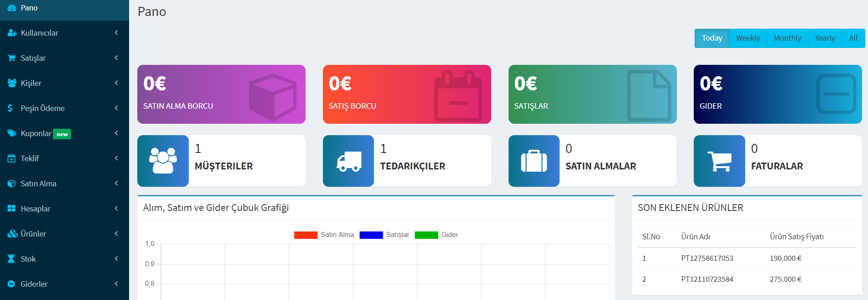Viewport: 868px width, 300px height.
Task: Toggle the Satışlar blue legend series
Action: (384, 235)
